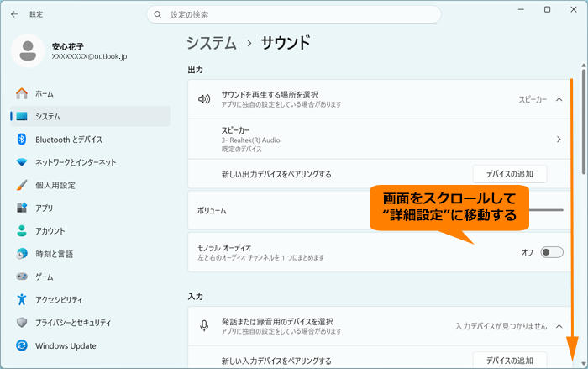Click the Bluetooth icon in the sidebar
Viewport: 588px width, 369px height.
click(22, 140)
